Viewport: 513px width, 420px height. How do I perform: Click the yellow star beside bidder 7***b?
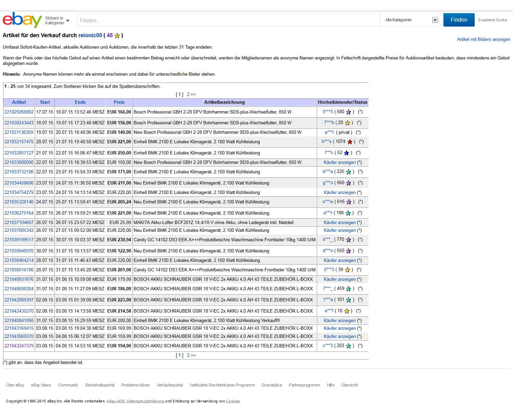347,123
